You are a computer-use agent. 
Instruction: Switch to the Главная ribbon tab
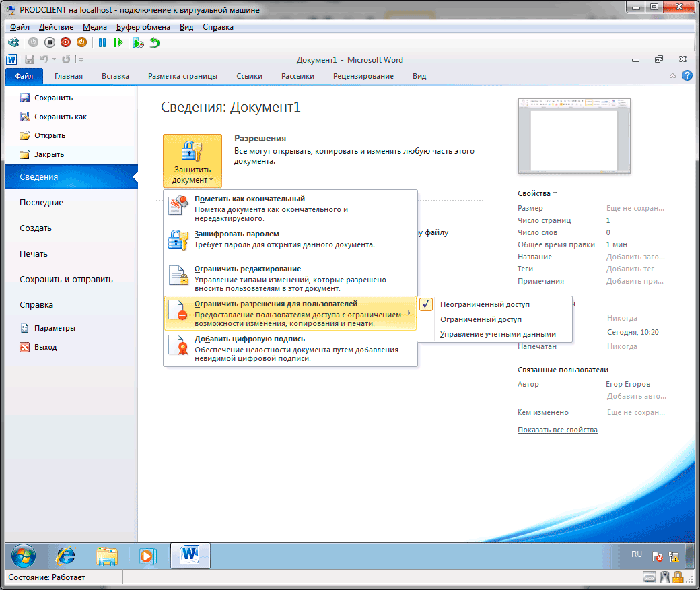pyautogui.click(x=68, y=76)
